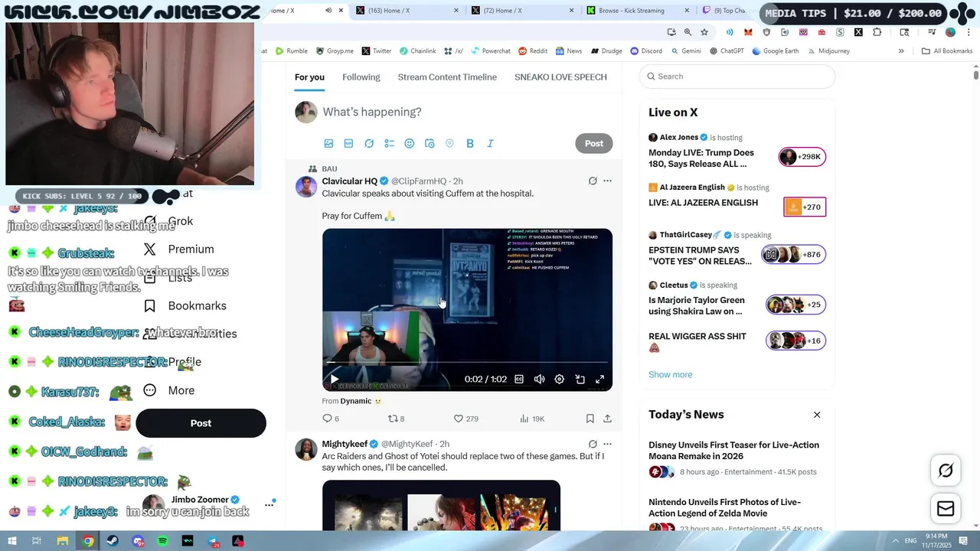The height and width of the screenshot is (551, 980).
Task: Switch to the (163) Home / X browser tab
Action: point(407,11)
